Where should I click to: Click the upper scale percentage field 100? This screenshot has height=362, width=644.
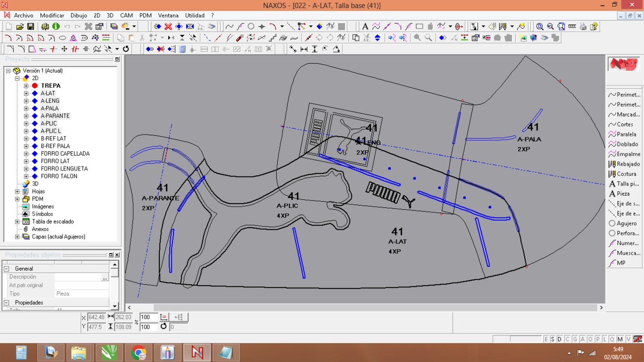149,317
